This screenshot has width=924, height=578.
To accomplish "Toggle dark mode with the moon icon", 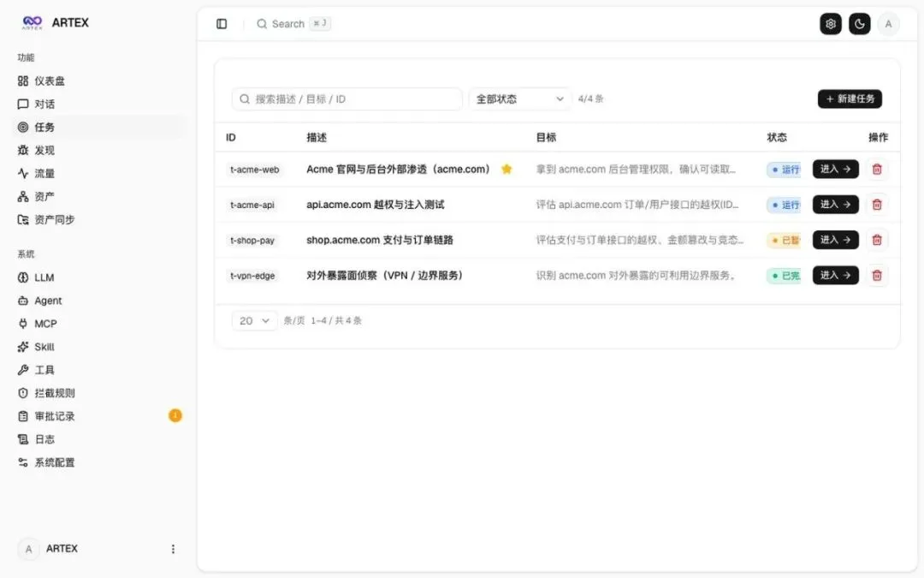I will tap(859, 24).
